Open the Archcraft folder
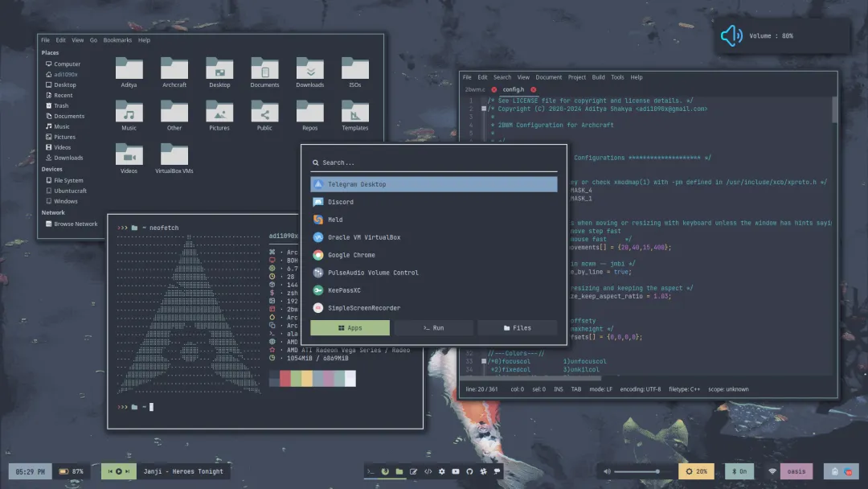The width and height of the screenshot is (868, 489). pyautogui.click(x=174, y=72)
